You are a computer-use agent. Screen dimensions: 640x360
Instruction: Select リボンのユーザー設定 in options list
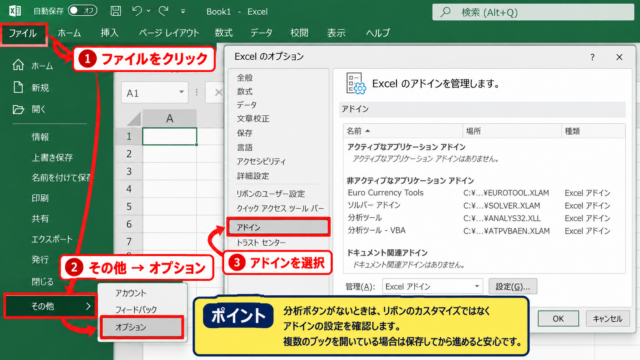pos(271,194)
